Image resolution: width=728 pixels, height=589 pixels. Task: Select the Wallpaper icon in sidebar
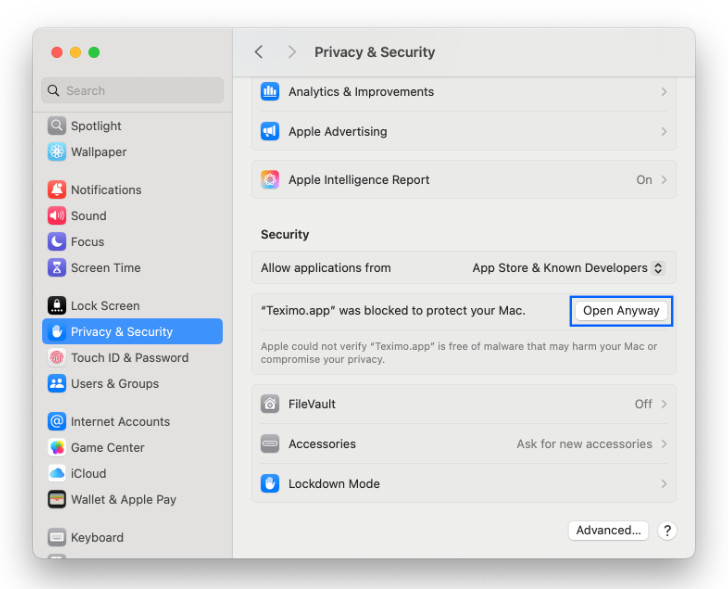click(x=57, y=152)
